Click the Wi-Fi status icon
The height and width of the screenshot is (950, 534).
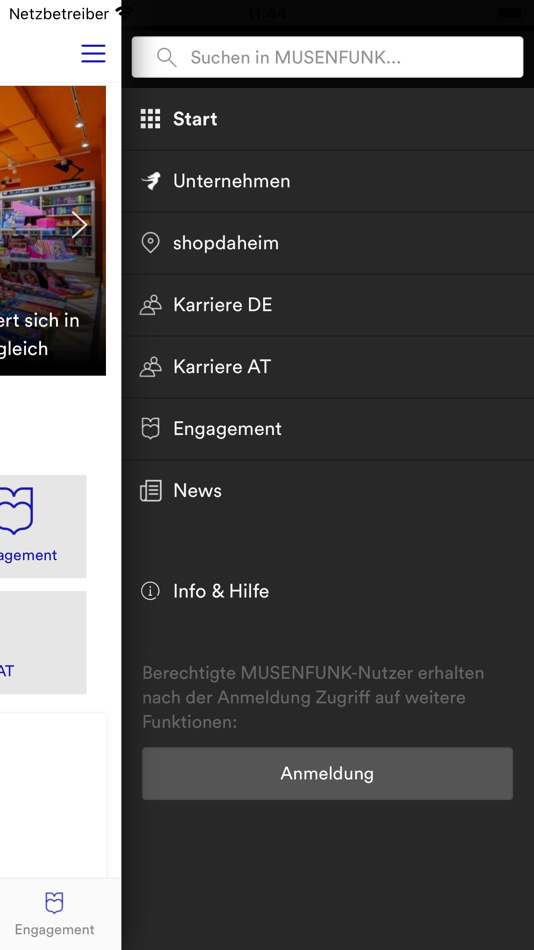pos(124,12)
